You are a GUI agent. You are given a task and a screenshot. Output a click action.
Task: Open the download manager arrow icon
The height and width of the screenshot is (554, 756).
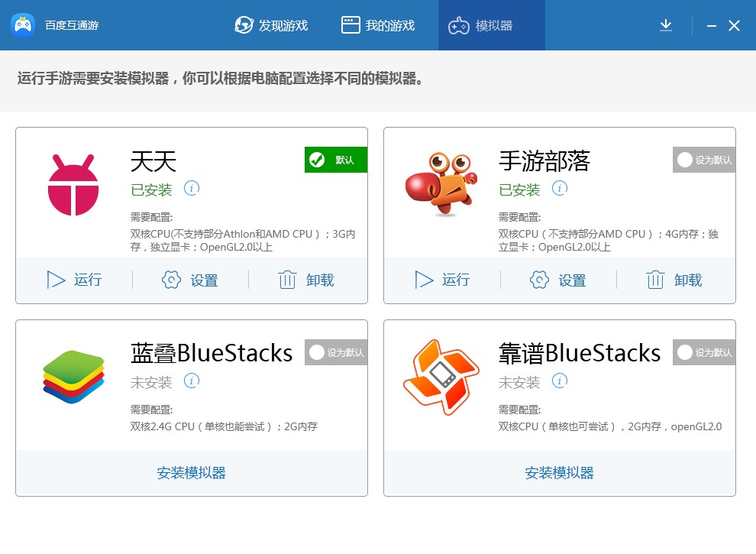[666, 25]
